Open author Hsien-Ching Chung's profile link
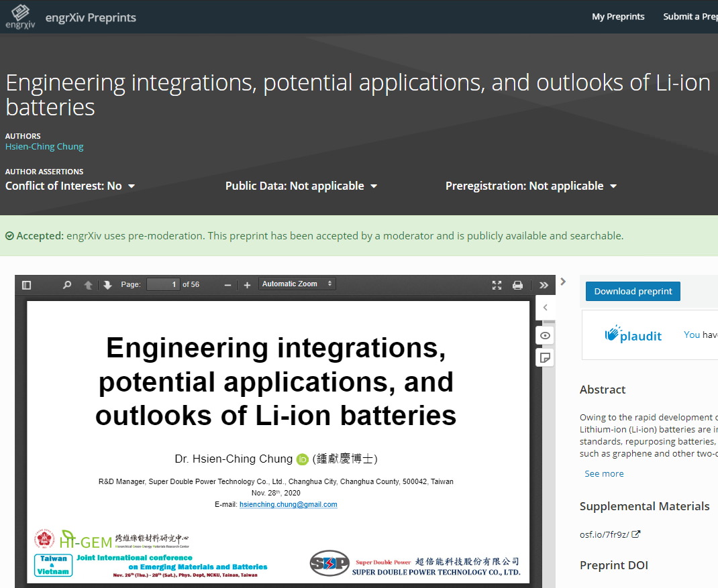 (44, 147)
